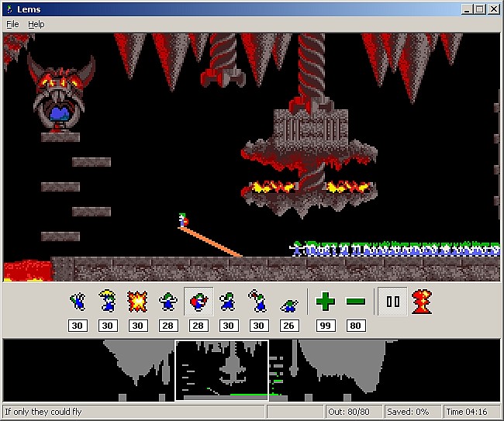Screen dimensions: 504x421
Task: Open the Help menu
Action: point(36,24)
